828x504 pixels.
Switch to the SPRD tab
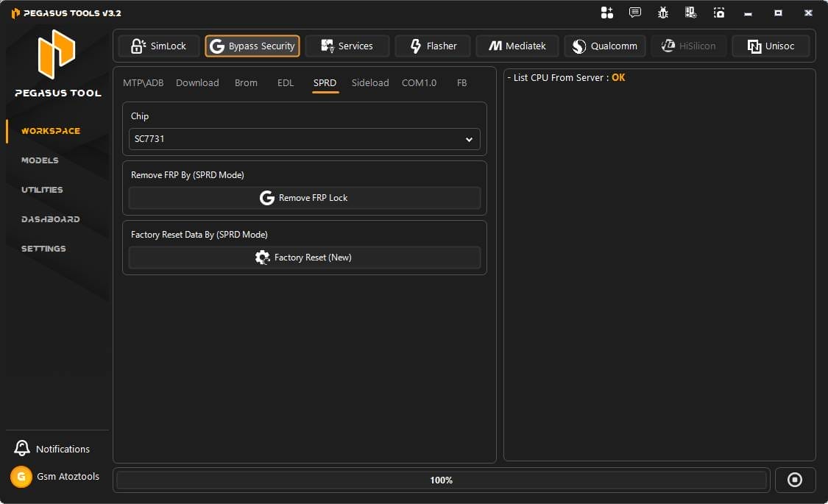click(325, 82)
